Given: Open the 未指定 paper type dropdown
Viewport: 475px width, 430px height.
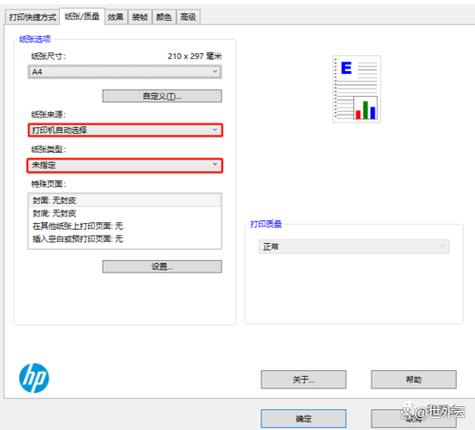Looking at the screenshot, I should [x=125, y=165].
